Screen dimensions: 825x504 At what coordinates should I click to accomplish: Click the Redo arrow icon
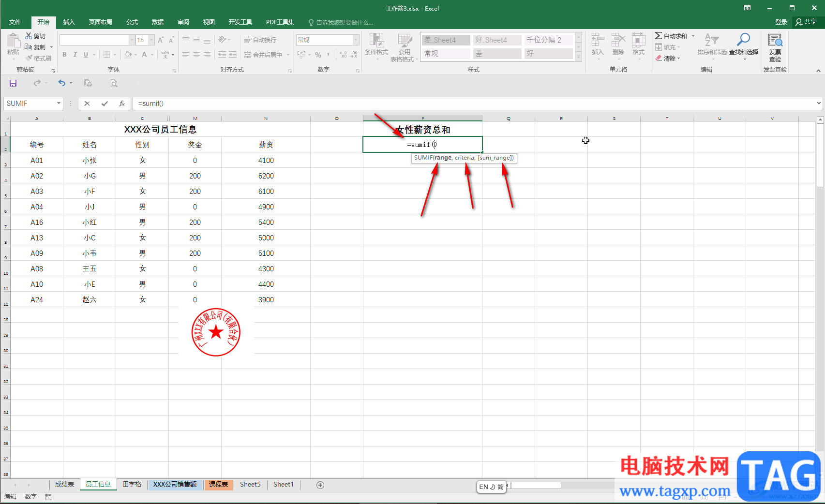37,83
